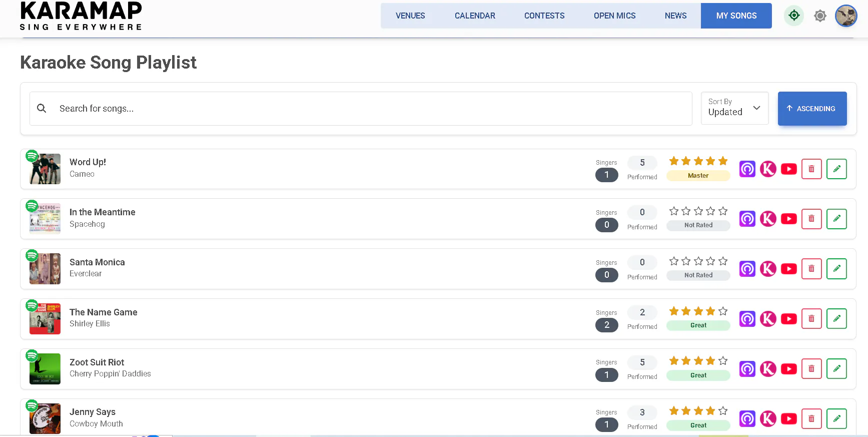Viewport: 868px width, 437px height.
Task: Open purple streaming icon for Zoot Suit Riot
Action: 747,369
